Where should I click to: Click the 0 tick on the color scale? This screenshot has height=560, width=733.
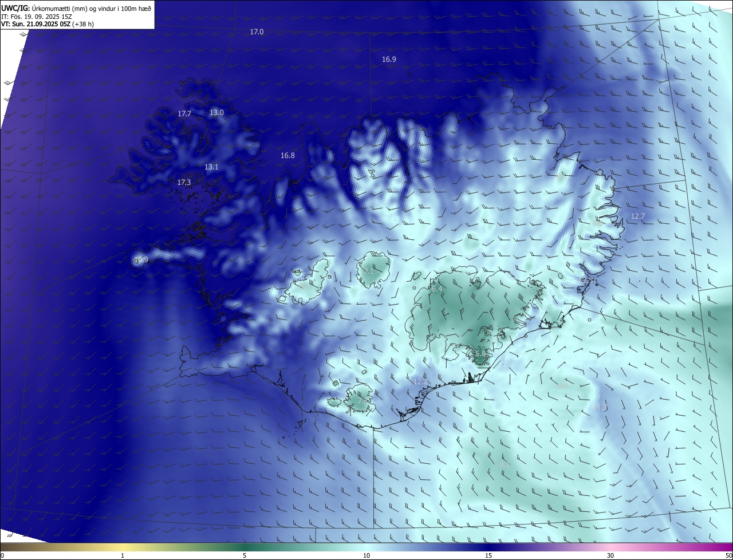point(2,555)
